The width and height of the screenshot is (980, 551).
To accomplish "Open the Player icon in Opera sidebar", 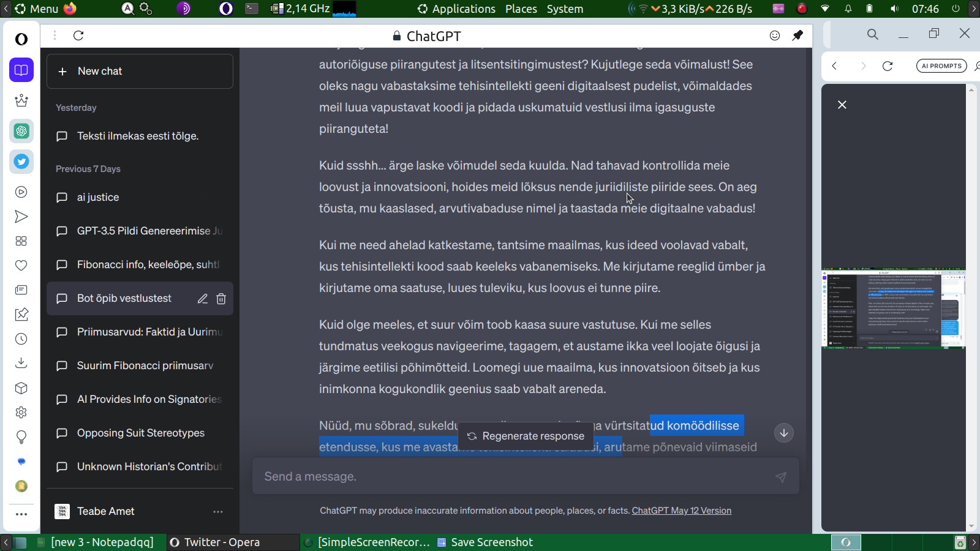I will click(x=21, y=192).
